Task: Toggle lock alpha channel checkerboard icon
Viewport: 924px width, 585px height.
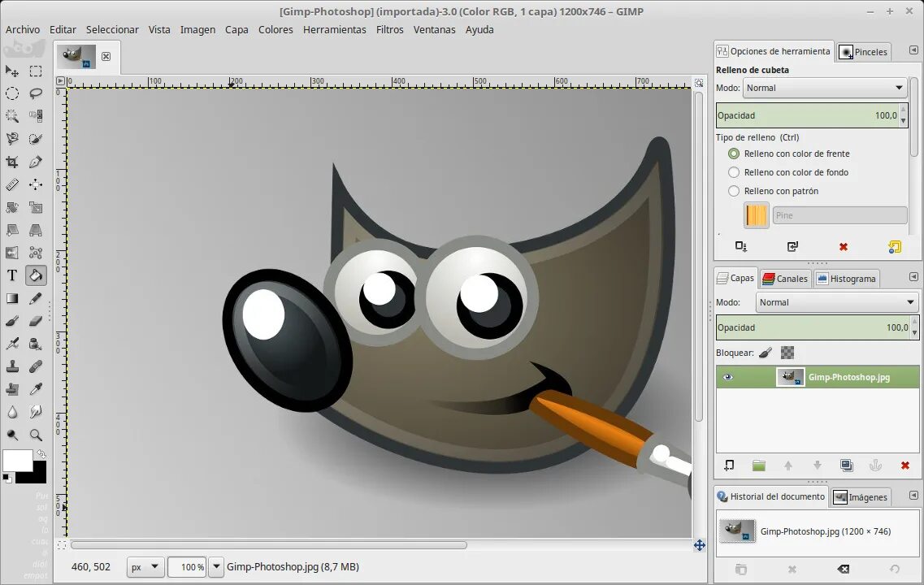Action: point(787,353)
